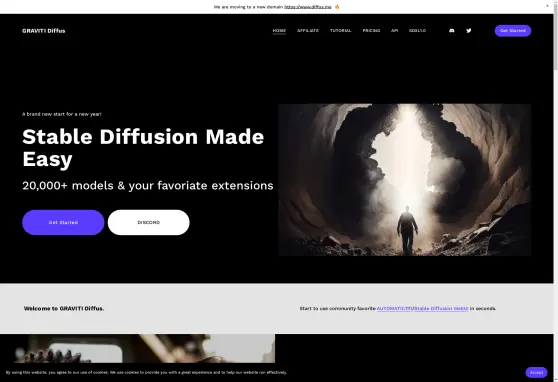Open the API nav item

394,31
